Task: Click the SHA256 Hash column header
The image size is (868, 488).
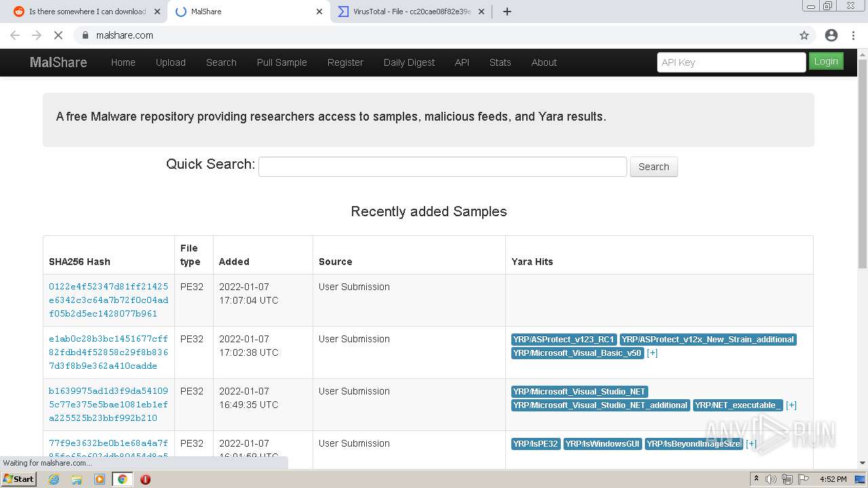Action: click(x=79, y=262)
